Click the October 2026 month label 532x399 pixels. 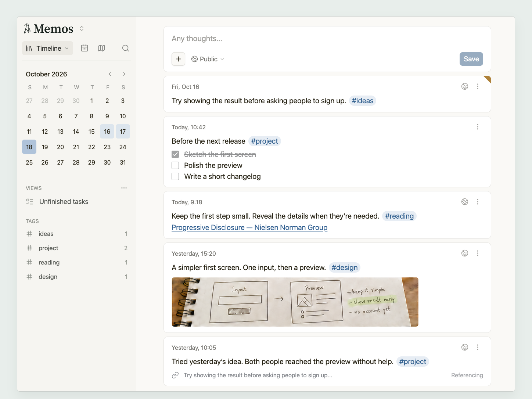(46, 74)
